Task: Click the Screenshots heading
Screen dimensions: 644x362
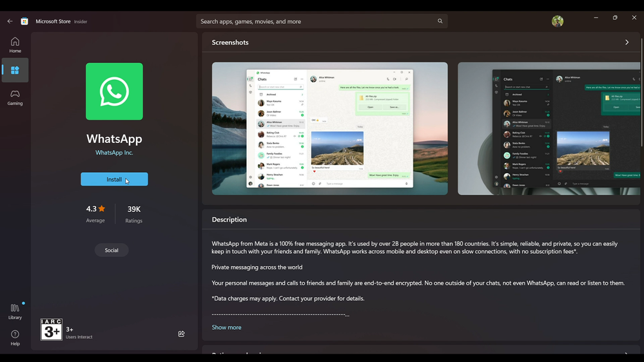Action: tap(230, 43)
